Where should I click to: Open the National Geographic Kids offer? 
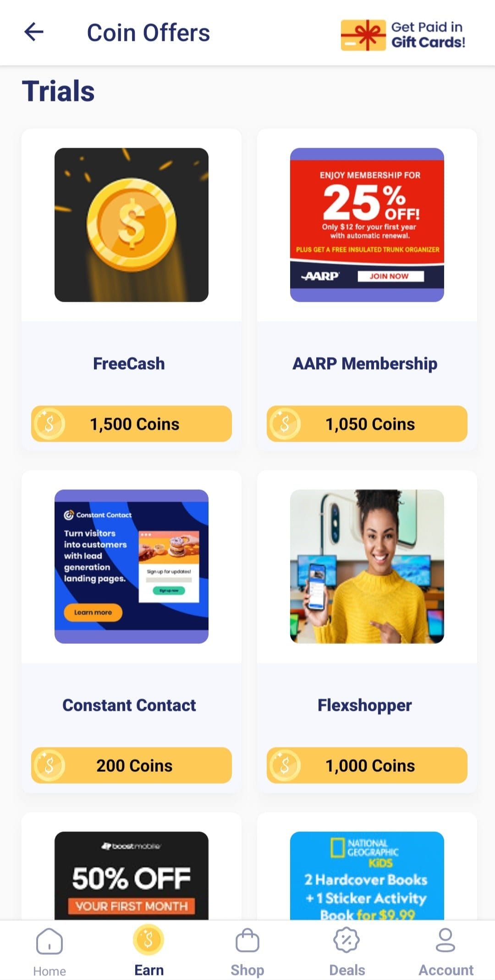367,875
